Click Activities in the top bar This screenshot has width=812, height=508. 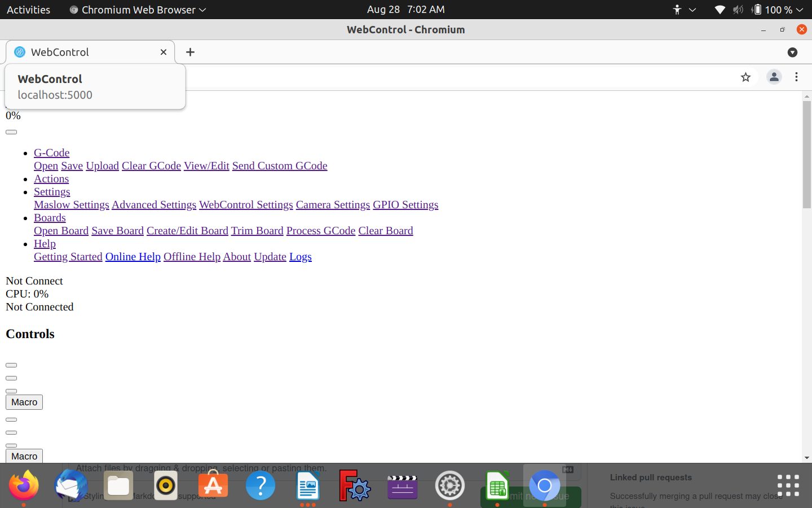[x=28, y=10]
